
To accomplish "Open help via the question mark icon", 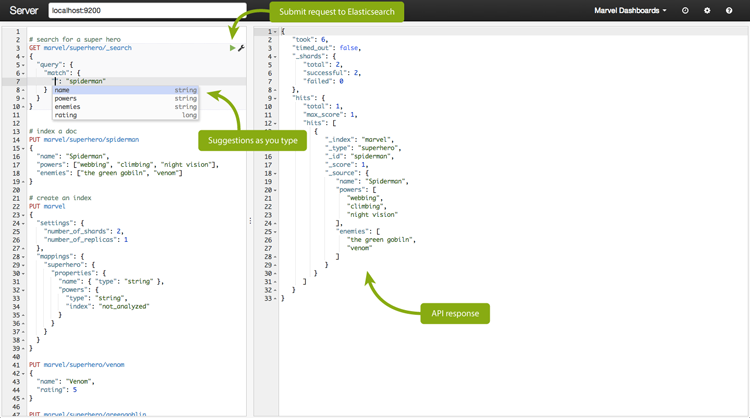I will point(729,11).
